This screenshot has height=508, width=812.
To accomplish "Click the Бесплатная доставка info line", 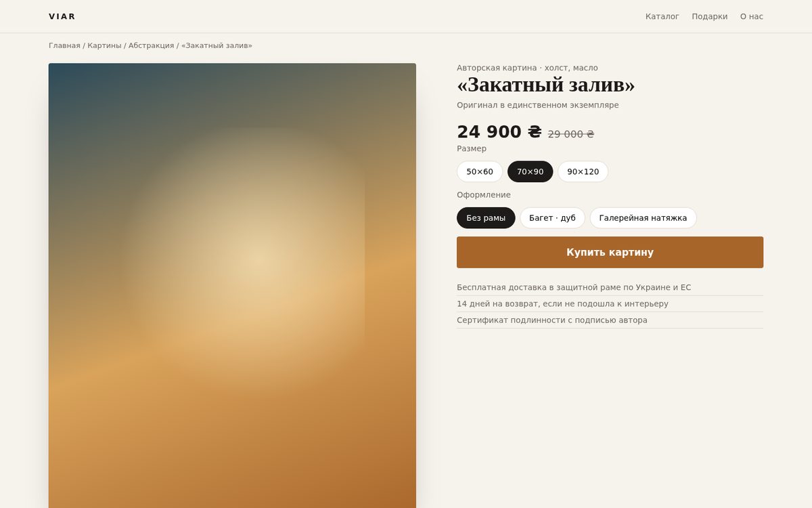I will click(x=610, y=287).
